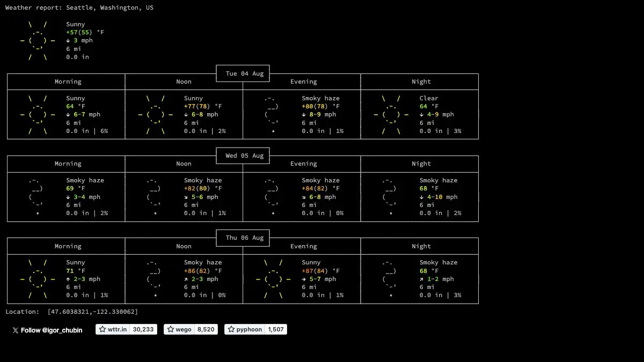The width and height of the screenshot is (644, 362).
Task: Click the Tue Night condition label Clear
Action: (x=429, y=98)
